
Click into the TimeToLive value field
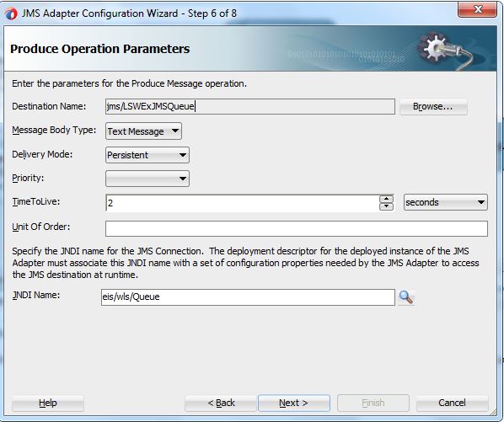[x=243, y=203]
